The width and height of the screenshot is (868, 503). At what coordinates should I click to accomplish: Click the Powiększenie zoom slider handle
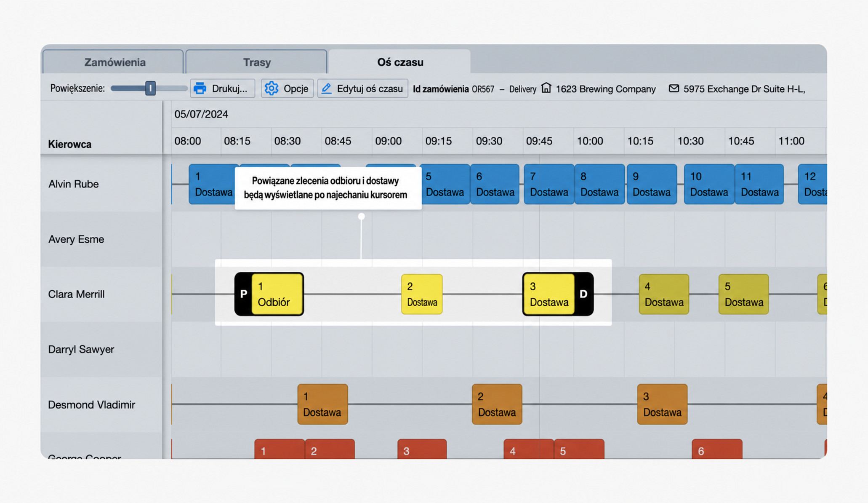pyautogui.click(x=150, y=88)
